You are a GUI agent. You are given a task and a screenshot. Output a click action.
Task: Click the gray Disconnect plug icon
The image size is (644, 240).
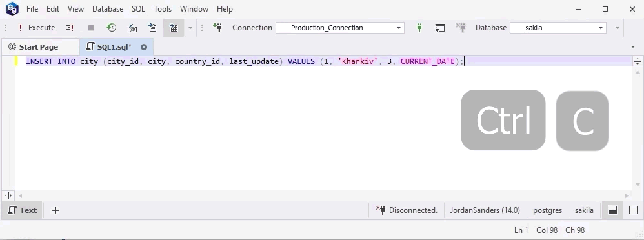coord(461,28)
